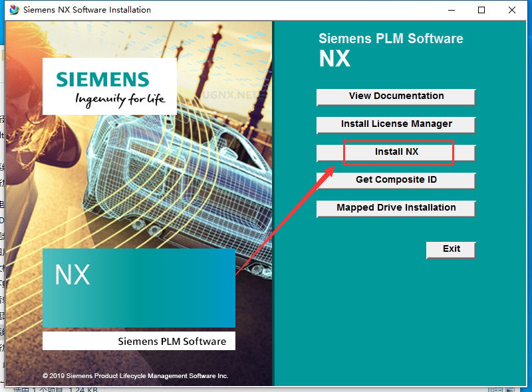Viewport: 532px width, 392px height.
Task: Click the teal NX banner
Action: (138, 288)
